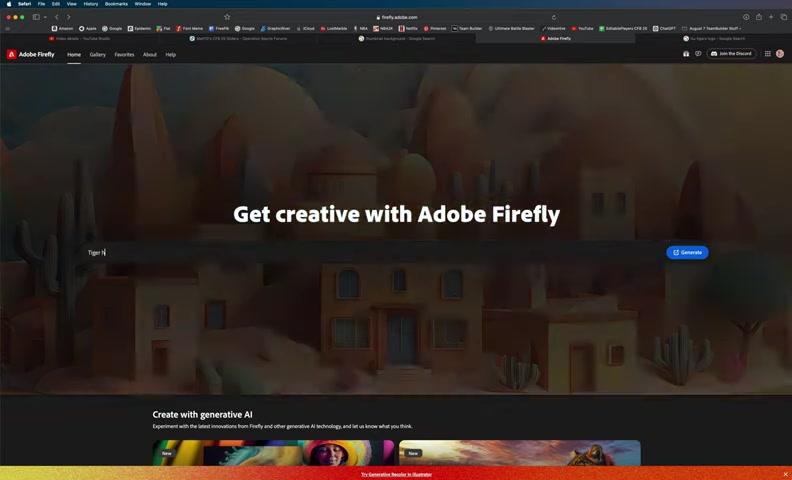This screenshot has height=480, width=792.
Task: Open the GraphicRiver bookmark
Action: pos(275,29)
